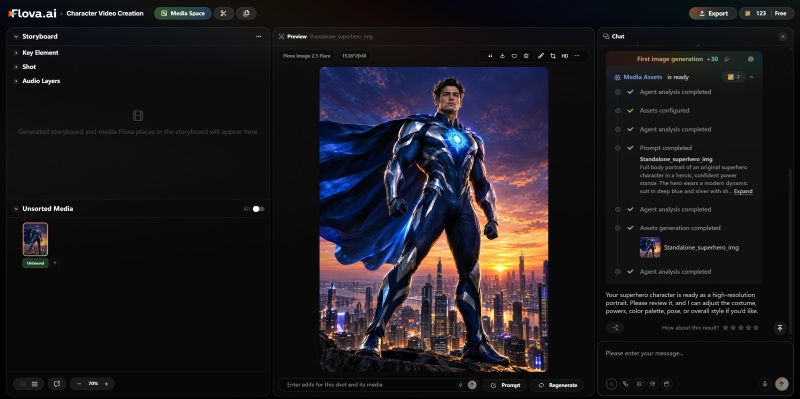Image resolution: width=800 pixels, height=399 pixels.
Task: Click the clapperboard icon in chat input
Action: [x=667, y=384]
